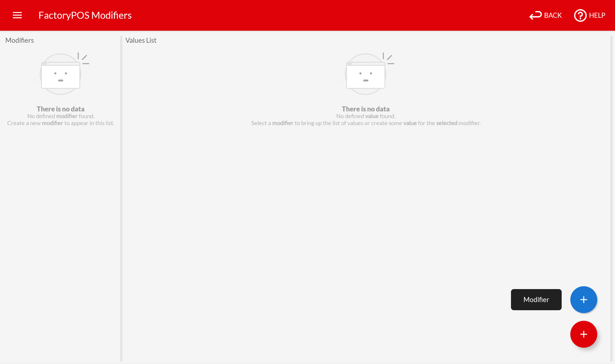Click the right edge vertical scrollbar

coord(611,196)
